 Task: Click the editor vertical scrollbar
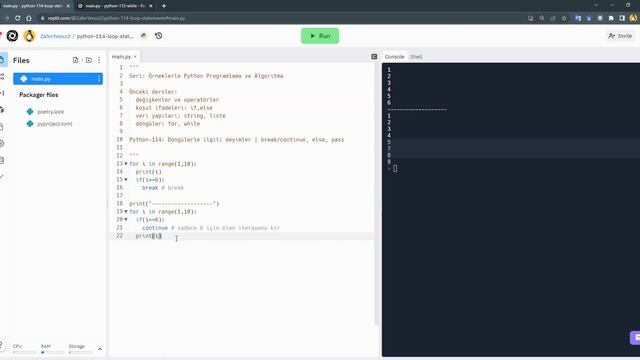376,194
